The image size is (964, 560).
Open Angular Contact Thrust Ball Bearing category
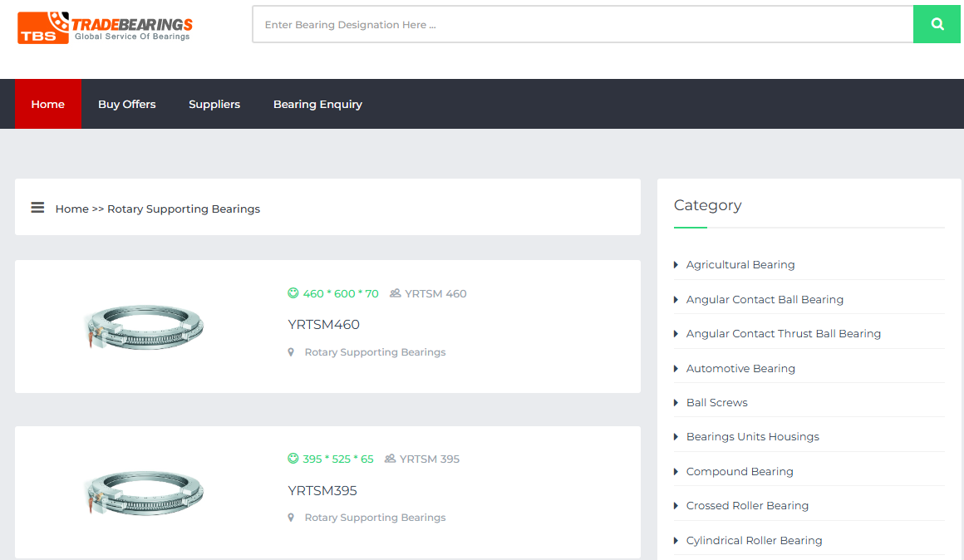pos(783,334)
